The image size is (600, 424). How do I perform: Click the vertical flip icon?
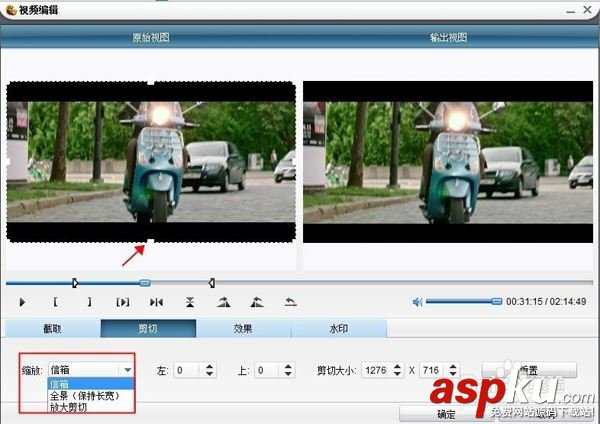click(x=190, y=302)
